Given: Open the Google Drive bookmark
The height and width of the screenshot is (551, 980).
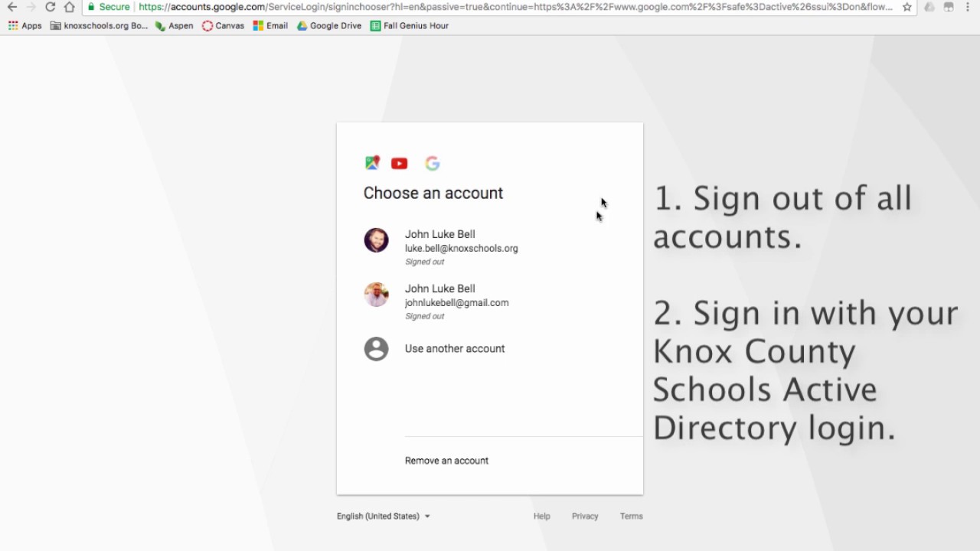Looking at the screenshot, I should tap(329, 25).
